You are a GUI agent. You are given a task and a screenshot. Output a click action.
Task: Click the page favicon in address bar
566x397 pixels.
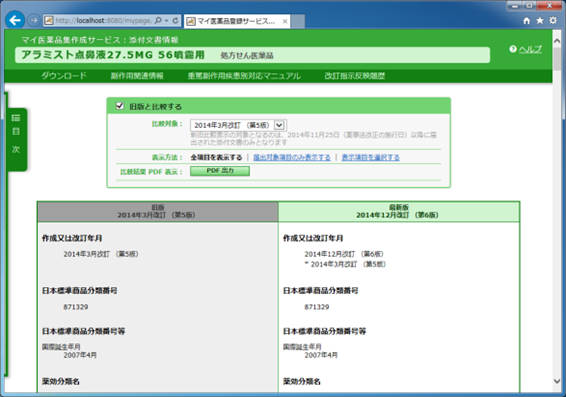(49, 21)
